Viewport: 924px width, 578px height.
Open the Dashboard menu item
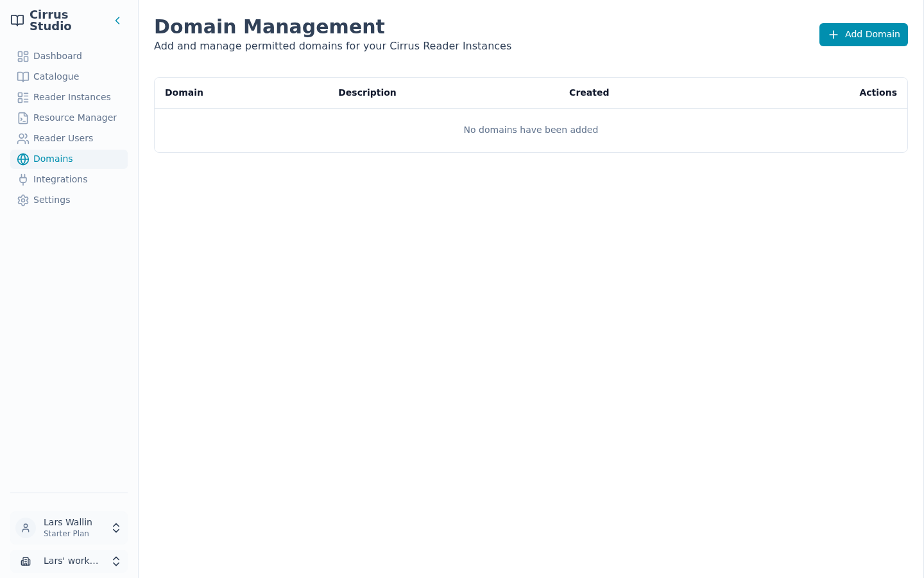tap(69, 57)
